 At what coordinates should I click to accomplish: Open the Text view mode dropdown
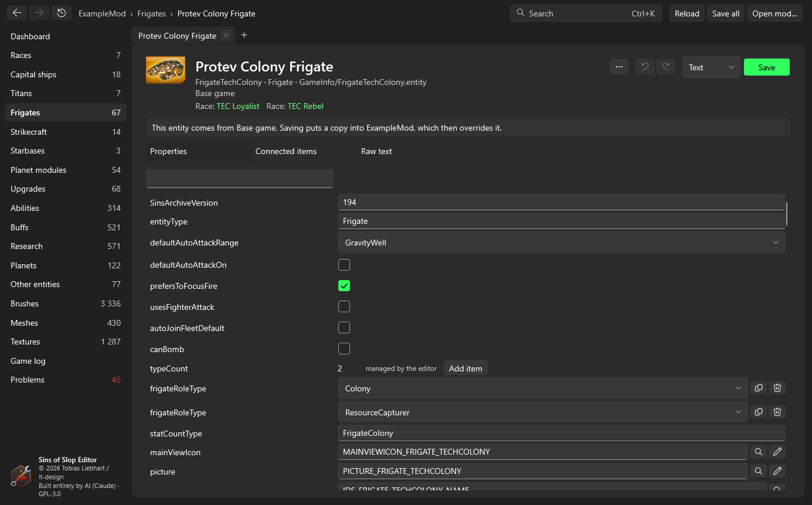pos(712,67)
